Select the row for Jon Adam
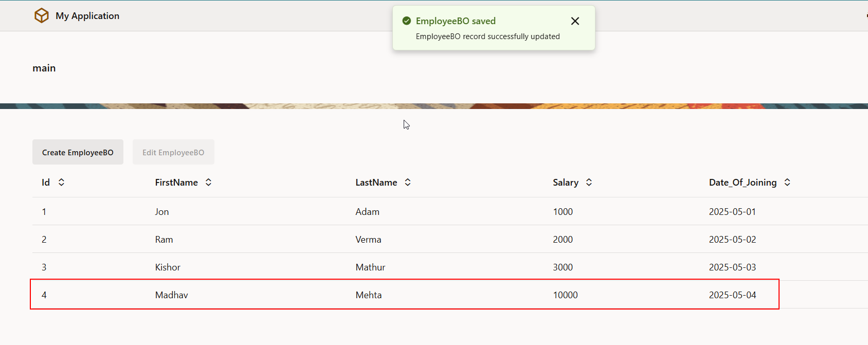Image resolution: width=868 pixels, height=345 pixels. [x=257, y=212]
